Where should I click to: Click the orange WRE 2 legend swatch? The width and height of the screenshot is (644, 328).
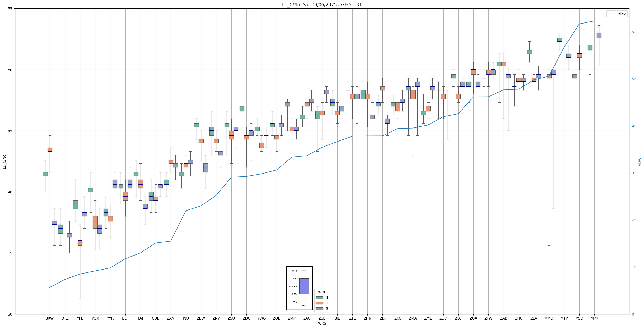click(x=319, y=303)
